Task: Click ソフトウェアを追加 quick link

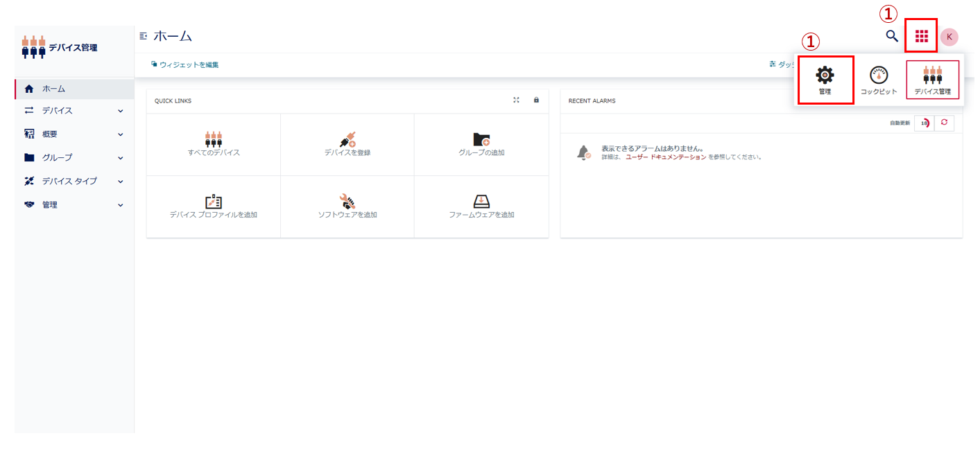Action: click(x=347, y=206)
